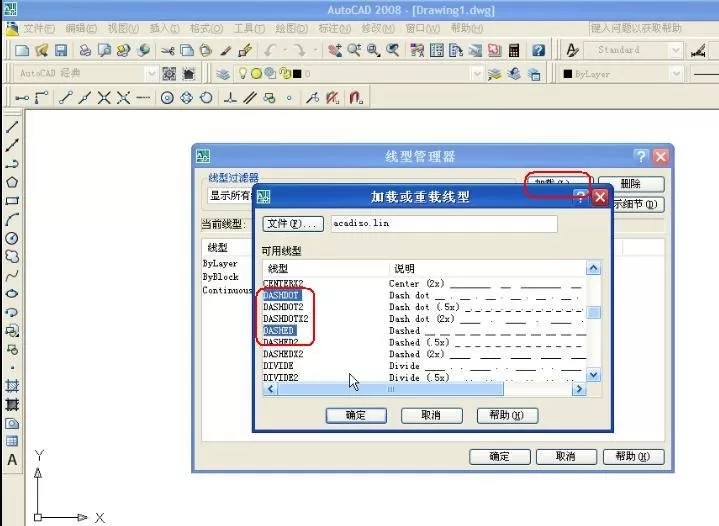This screenshot has width=719, height=526.
Task: Select the Rectangle tool in draw toolbar
Action: pyautogui.click(x=12, y=201)
